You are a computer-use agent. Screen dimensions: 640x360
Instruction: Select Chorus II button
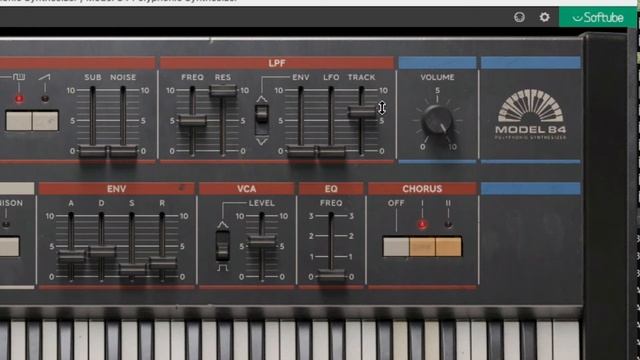pos(448,247)
